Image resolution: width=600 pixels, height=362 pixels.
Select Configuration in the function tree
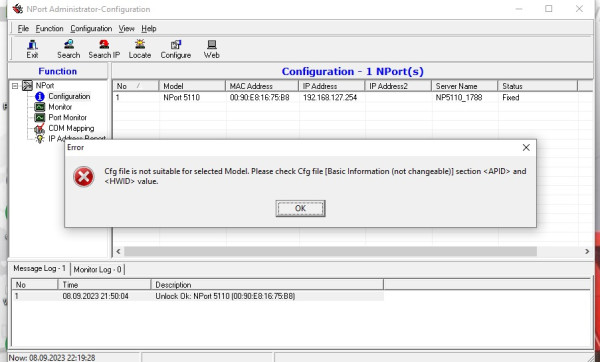tap(69, 96)
